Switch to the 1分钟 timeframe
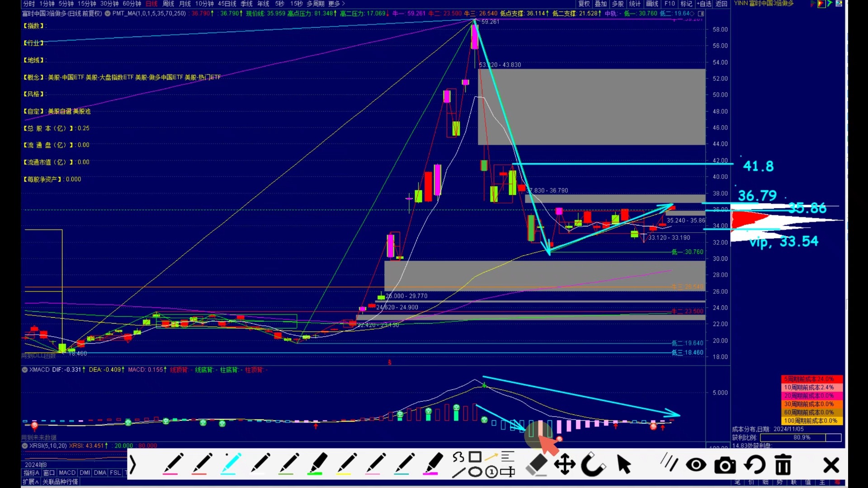Screen dimensions: 868x488 tap(47, 4)
